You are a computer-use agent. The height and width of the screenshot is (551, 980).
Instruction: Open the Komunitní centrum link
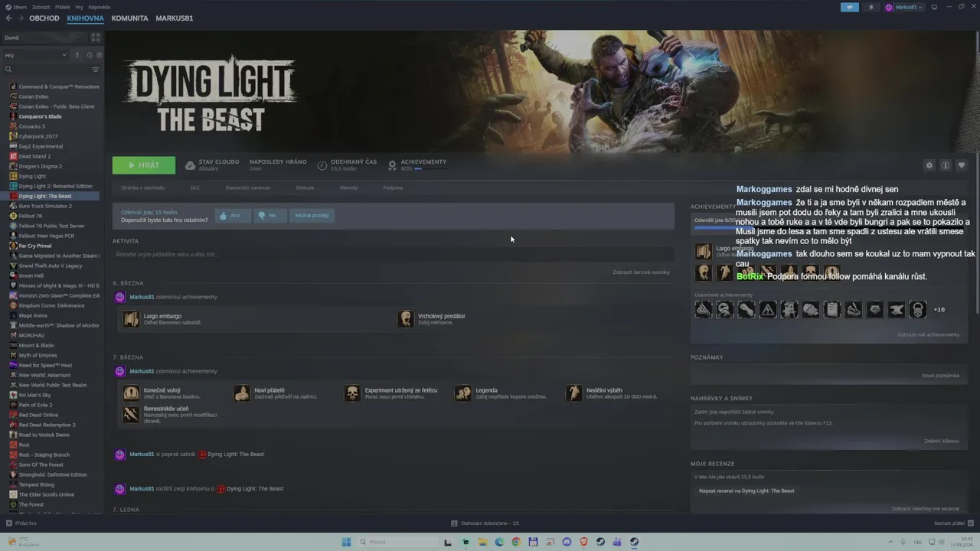tap(248, 187)
